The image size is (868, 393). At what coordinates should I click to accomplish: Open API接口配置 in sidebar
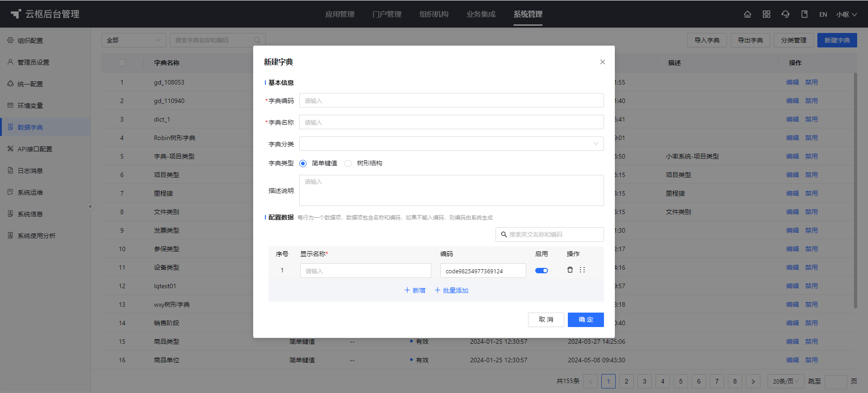click(x=45, y=149)
